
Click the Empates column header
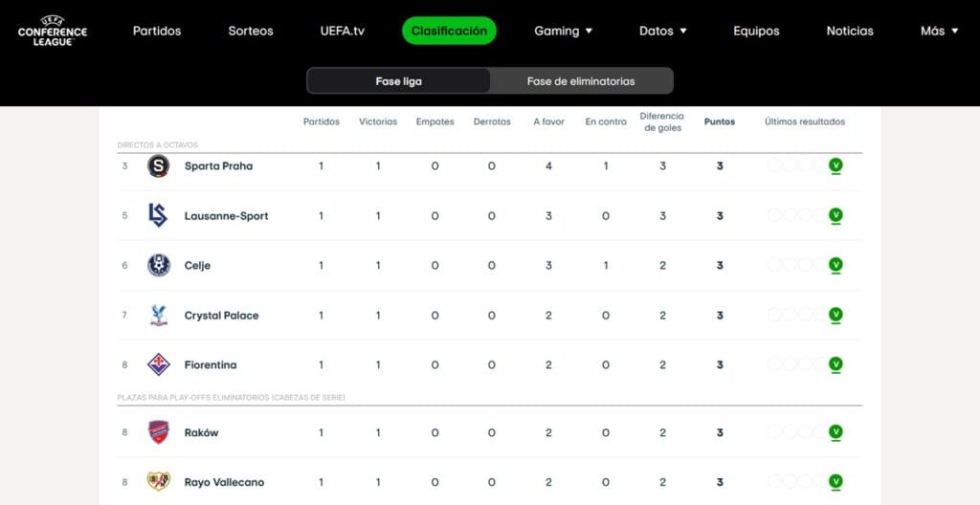click(x=435, y=121)
